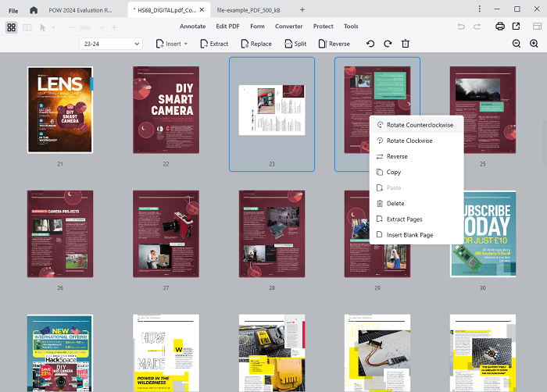547x392 pixels.
Task: Open the Converter menu tab
Action: pos(288,27)
